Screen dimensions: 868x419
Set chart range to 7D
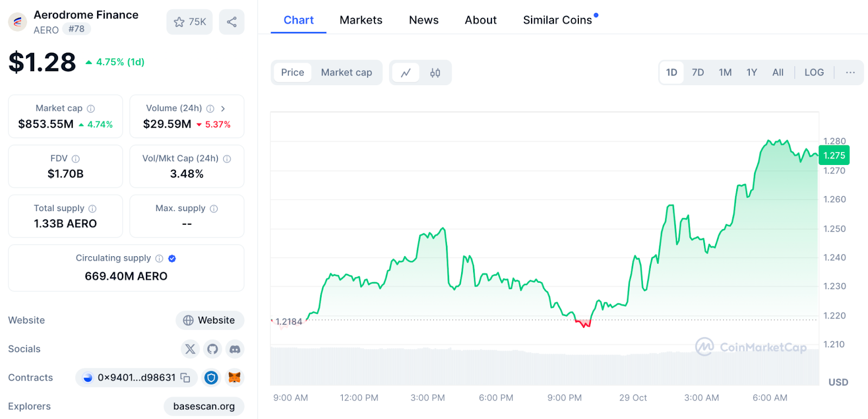coord(698,73)
